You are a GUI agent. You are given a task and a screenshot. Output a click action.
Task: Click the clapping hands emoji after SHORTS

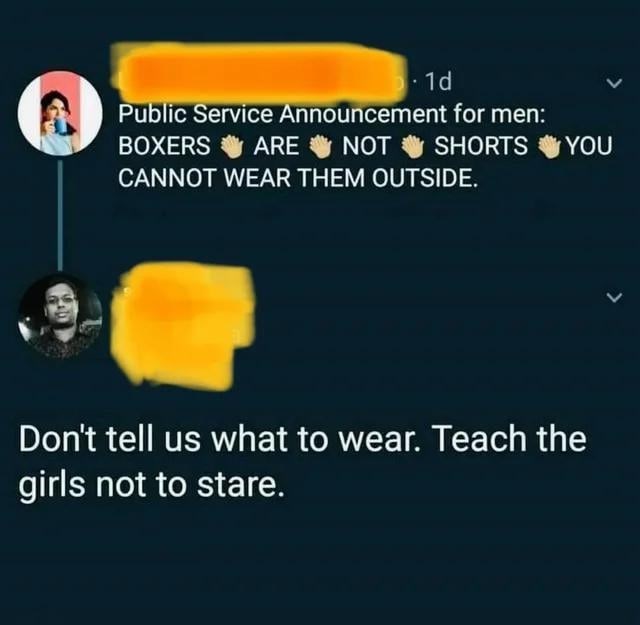click(550, 146)
